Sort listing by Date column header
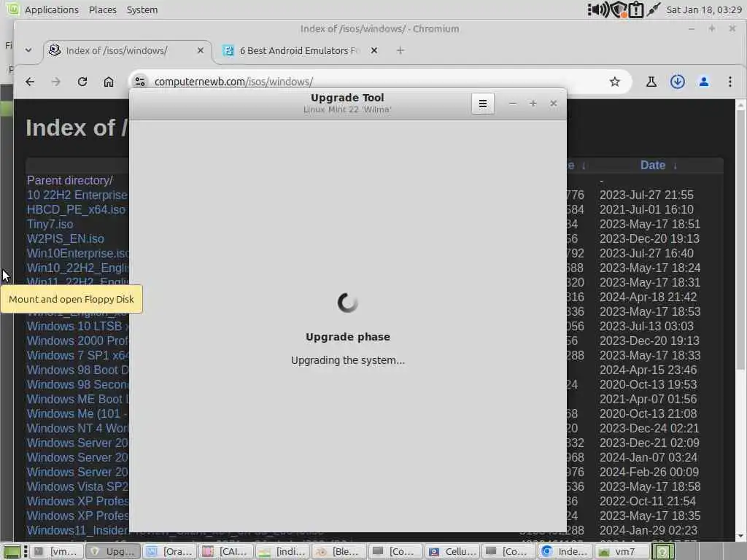This screenshot has width=747, height=560. (x=652, y=166)
